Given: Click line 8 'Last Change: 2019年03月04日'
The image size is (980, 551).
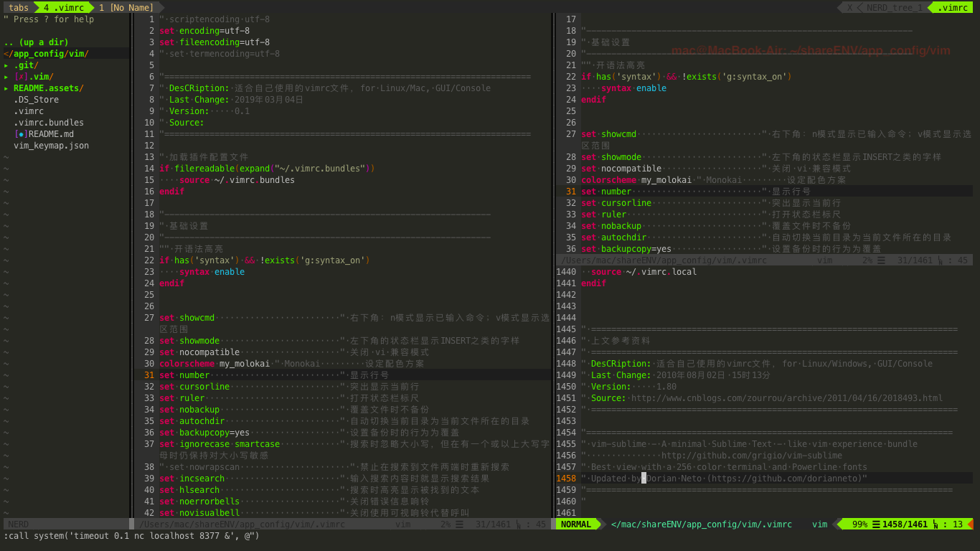Looking at the screenshot, I should 232,100.
